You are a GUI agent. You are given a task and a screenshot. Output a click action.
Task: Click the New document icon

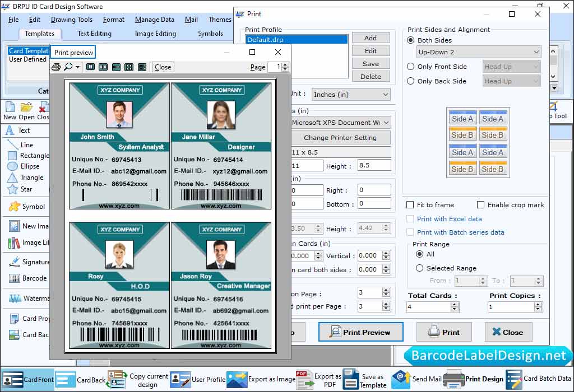[x=10, y=111]
